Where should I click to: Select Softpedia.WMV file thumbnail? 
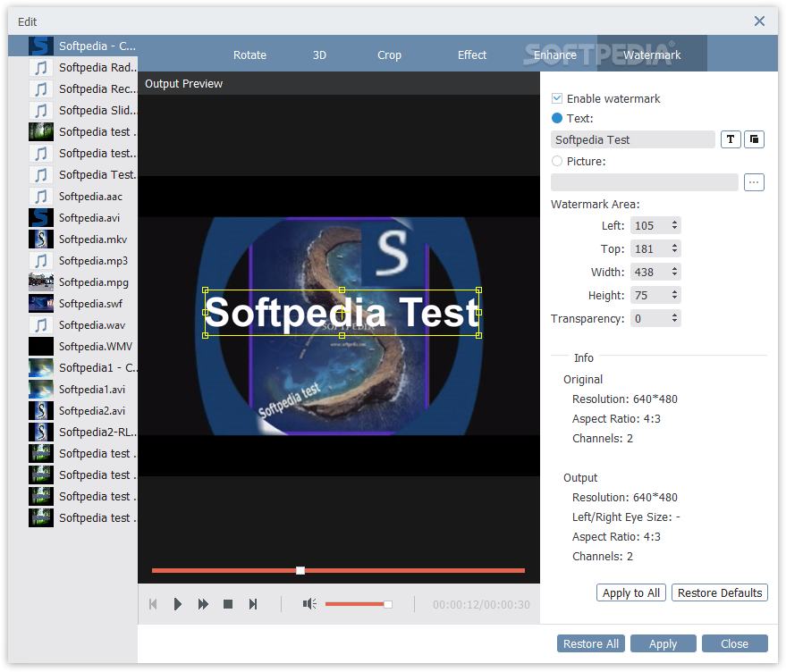click(x=40, y=347)
